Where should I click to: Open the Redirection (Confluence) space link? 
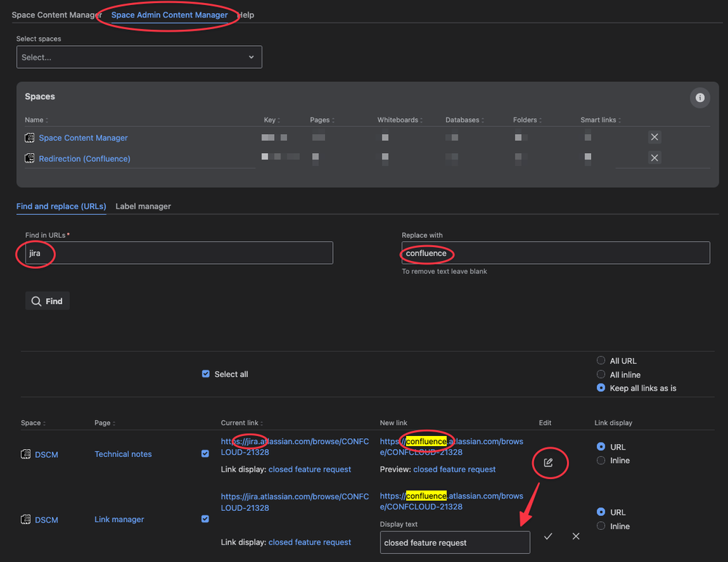[85, 159]
